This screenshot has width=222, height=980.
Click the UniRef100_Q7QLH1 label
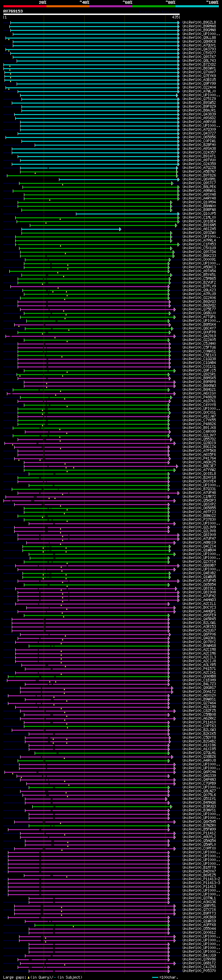[x=199, y=753]
